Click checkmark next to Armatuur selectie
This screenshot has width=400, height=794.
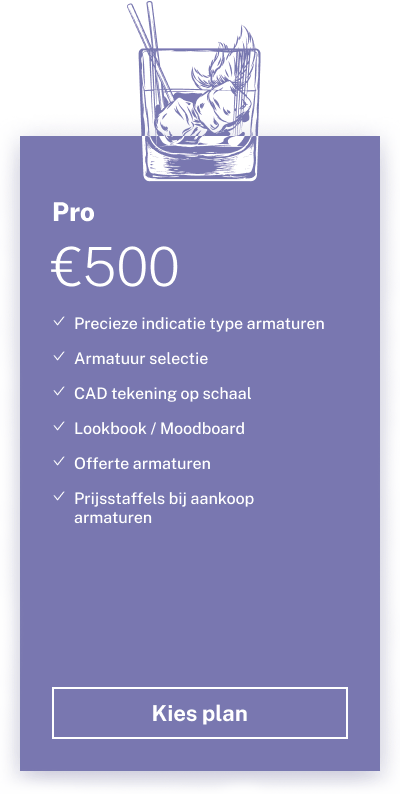click(x=59, y=356)
